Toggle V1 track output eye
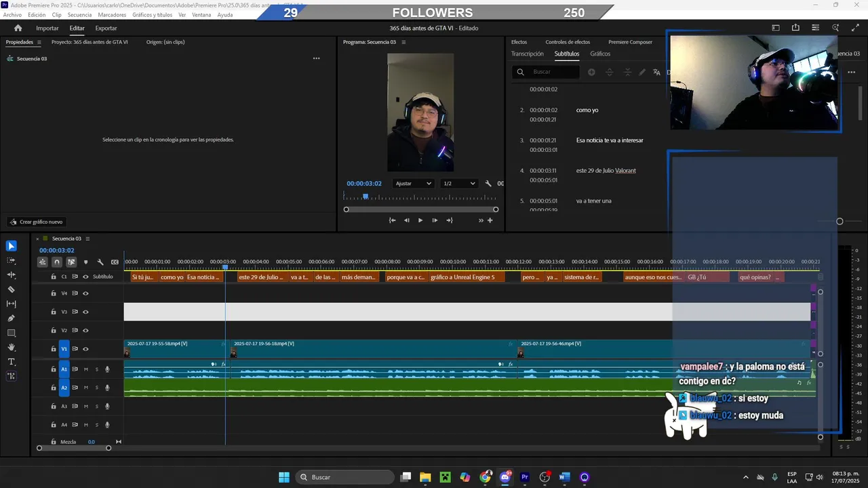The width and height of the screenshot is (868, 488). (x=85, y=349)
